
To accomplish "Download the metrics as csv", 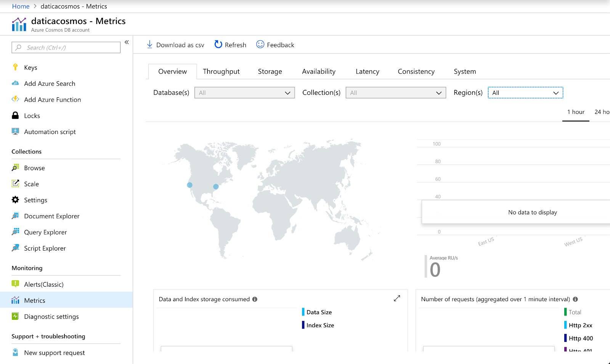I will 175,45.
